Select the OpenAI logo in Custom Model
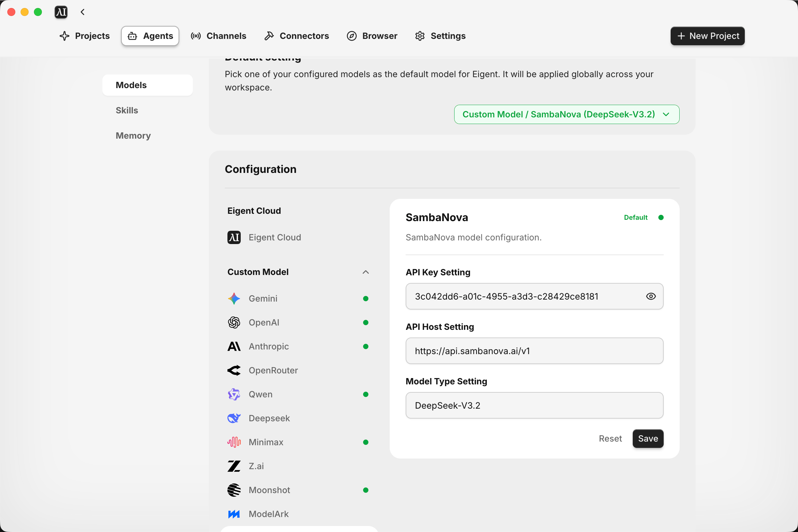The height and width of the screenshot is (532, 798). (x=234, y=322)
